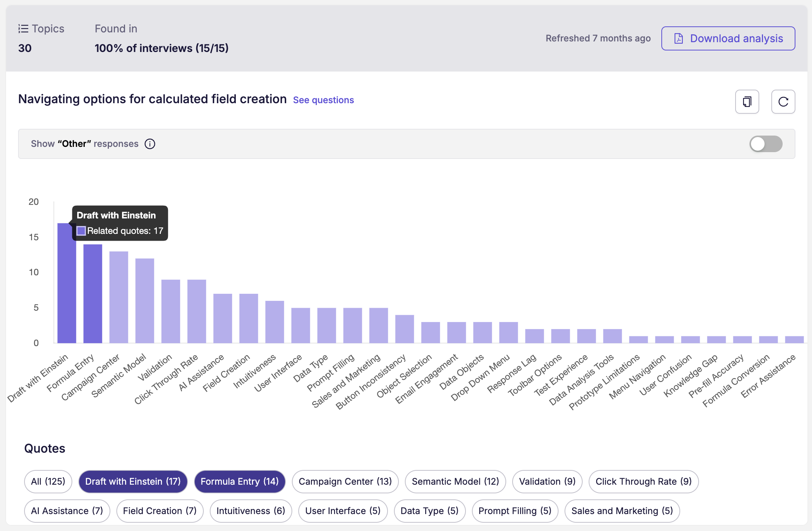Click the tooltip purple legend swatch
Screen dimensions: 812x531
(x=81, y=231)
